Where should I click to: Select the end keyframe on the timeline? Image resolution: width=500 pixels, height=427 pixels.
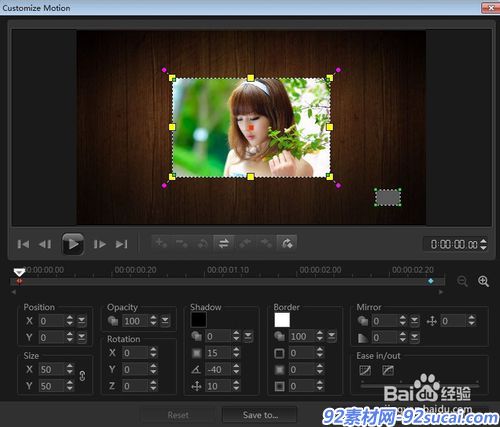[431, 281]
